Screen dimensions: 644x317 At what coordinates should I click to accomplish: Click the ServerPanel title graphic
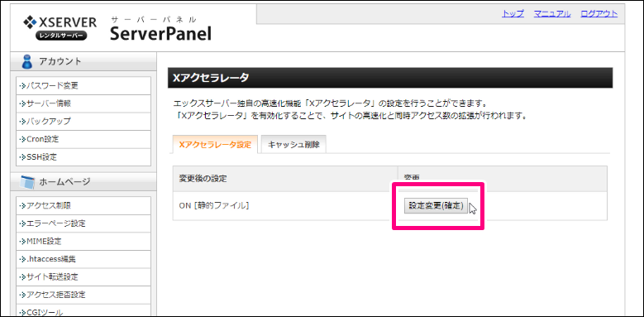(160, 29)
